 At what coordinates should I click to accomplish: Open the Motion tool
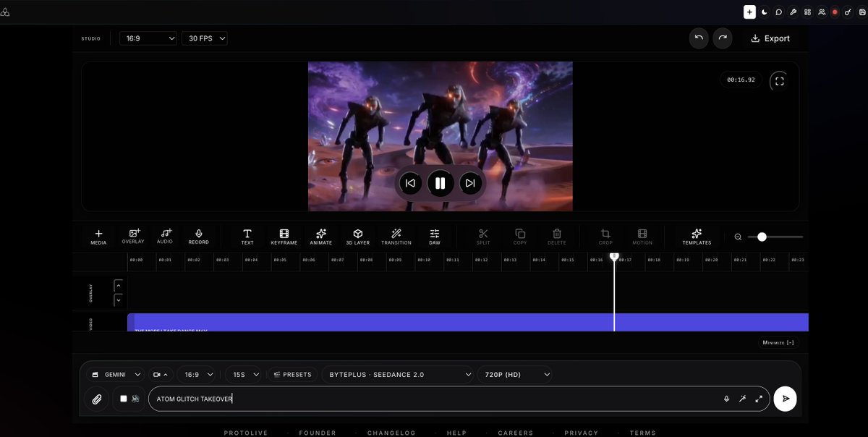point(642,237)
